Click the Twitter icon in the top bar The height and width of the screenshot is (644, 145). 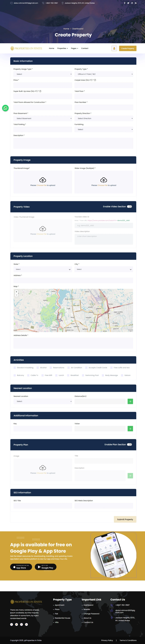(128, 3)
